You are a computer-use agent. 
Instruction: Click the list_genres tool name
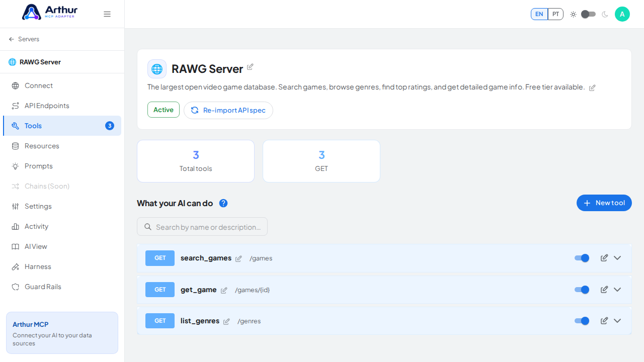pyautogui.click(x=200, y=321)
